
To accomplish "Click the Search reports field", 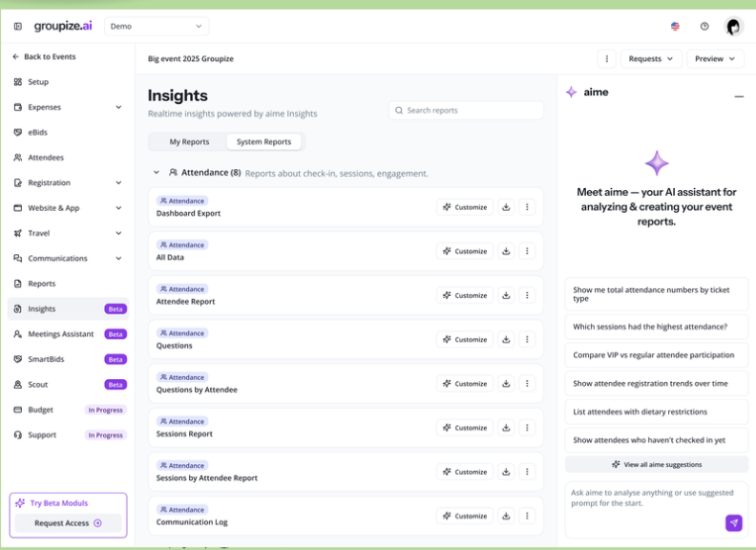I will (x=466, y=111).
